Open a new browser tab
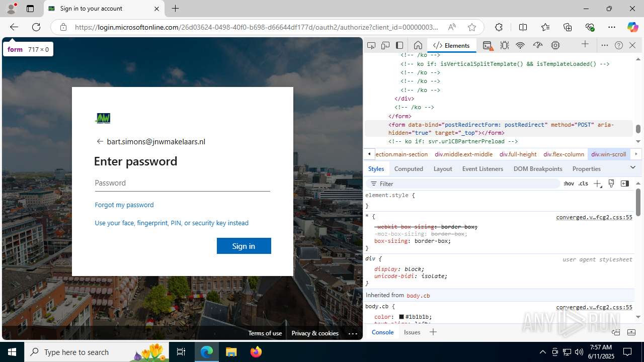Viewport: 644px width, 362px height. [x=175, y=9]
